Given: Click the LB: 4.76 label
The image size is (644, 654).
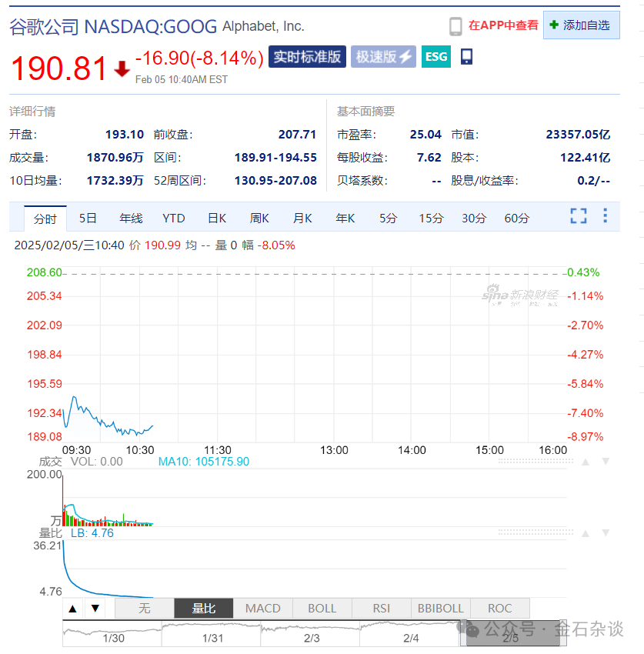Looking at the screenshot, I should [x=92, y=533].
